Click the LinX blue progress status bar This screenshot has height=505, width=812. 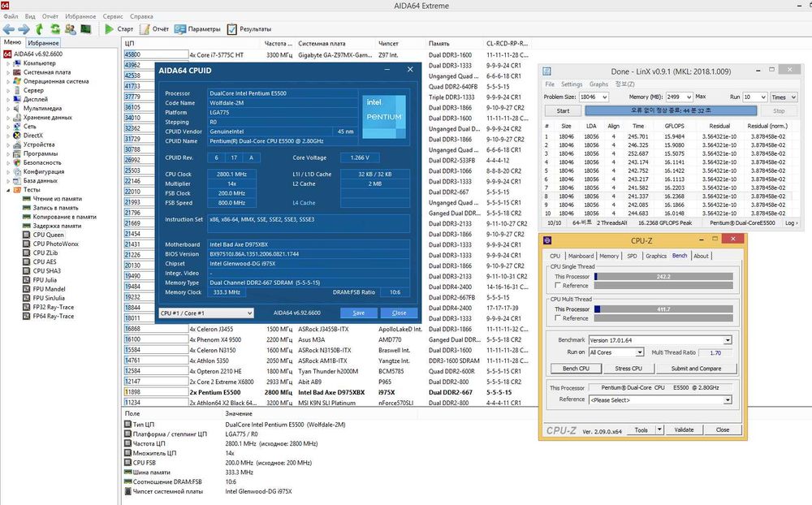coord(670,110)
